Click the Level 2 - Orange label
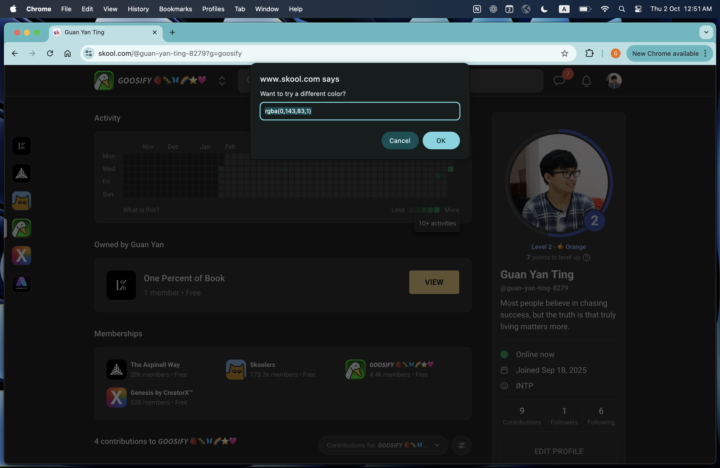Screen dimensions: 720x468 558,247
